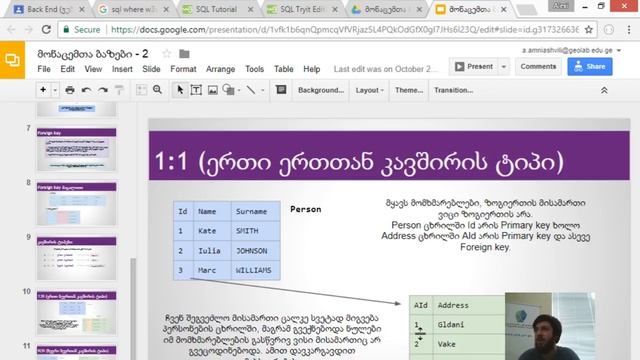Open new slide layout dropdown arrow
The image size is (640, 360).
[55, 90]
